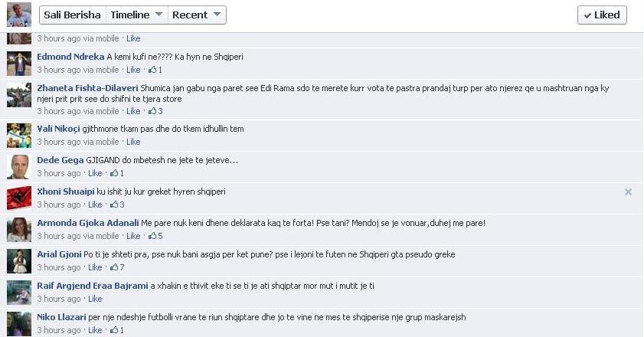644x337 pixels.
Task: Click thumbs-up count on Niko Llazari's comment
Action: pyautogui.click(x=117, y=330)
